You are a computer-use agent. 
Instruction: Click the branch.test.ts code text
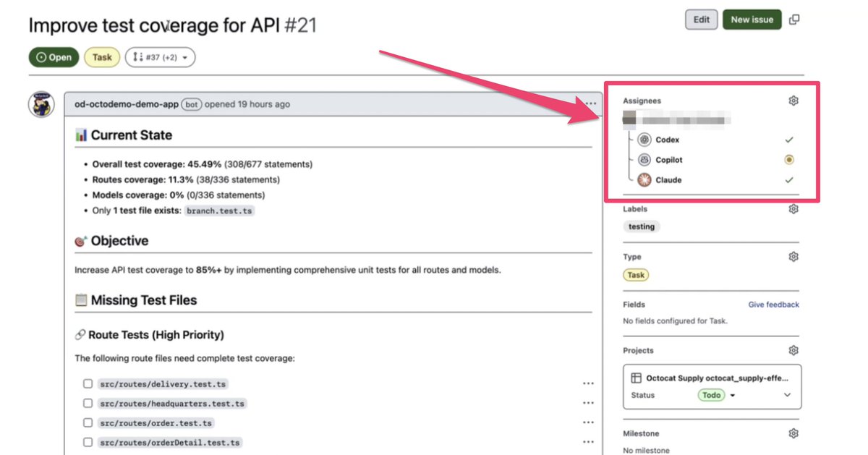pyautogui.click(x=220, y=211)
